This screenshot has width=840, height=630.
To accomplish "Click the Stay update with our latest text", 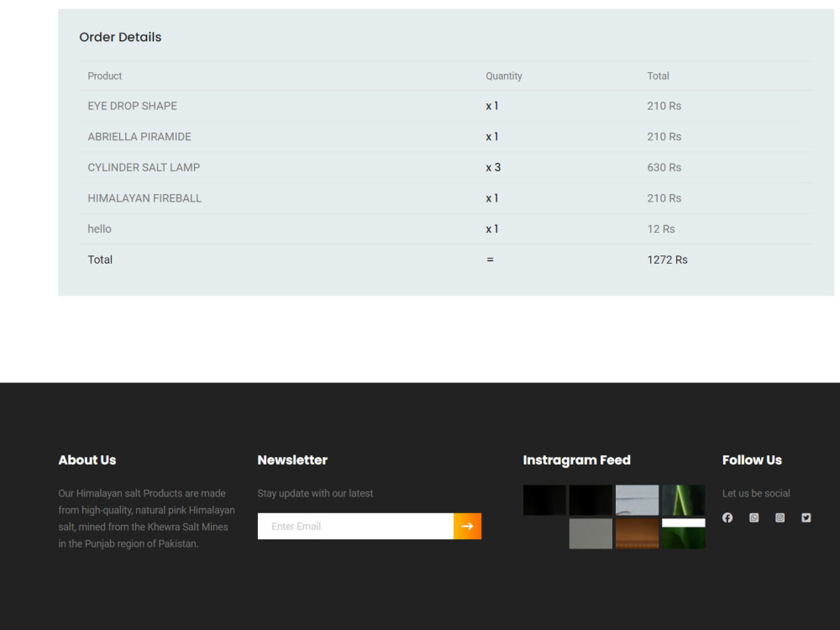I will [x=315, y=493].
